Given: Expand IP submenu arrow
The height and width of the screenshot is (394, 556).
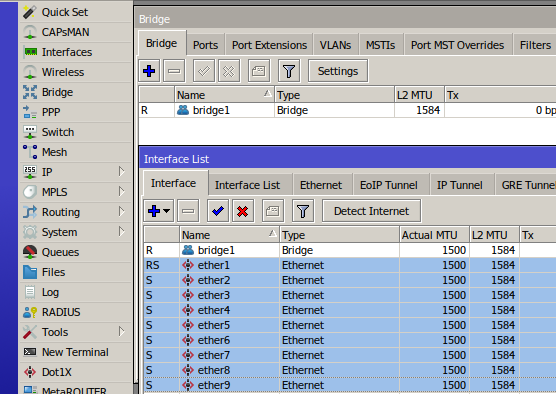Looking at the screenshot, I should pos(122,172).
